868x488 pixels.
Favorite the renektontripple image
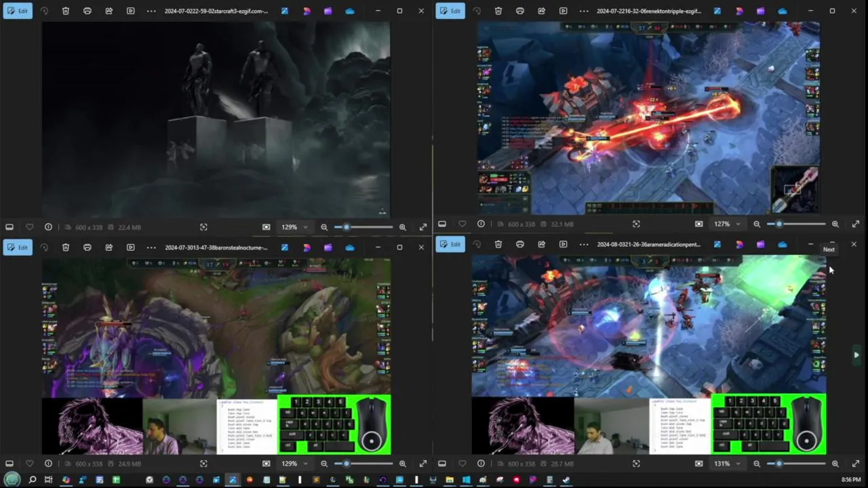point(462,224)
